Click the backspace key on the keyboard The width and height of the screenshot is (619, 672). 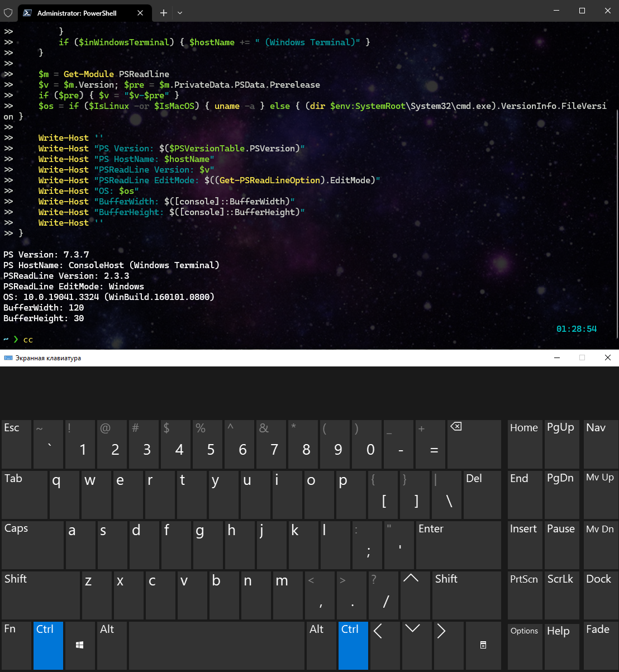pyautogui.click(x=475, y=444)
